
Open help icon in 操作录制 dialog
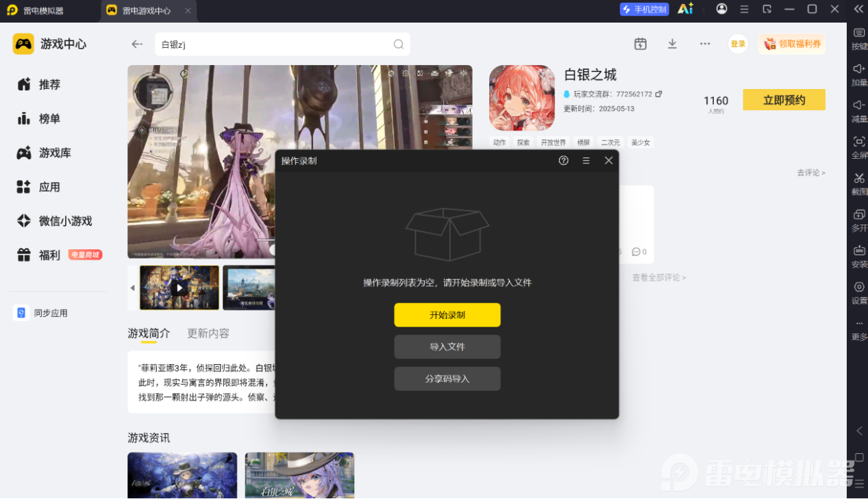click(x=564, y=161)
